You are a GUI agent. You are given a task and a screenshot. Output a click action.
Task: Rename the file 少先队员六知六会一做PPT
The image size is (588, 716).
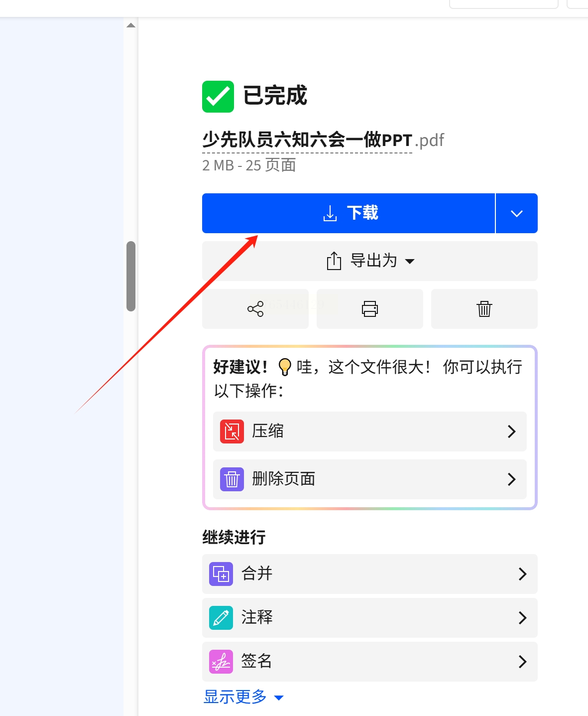point(307,140)
